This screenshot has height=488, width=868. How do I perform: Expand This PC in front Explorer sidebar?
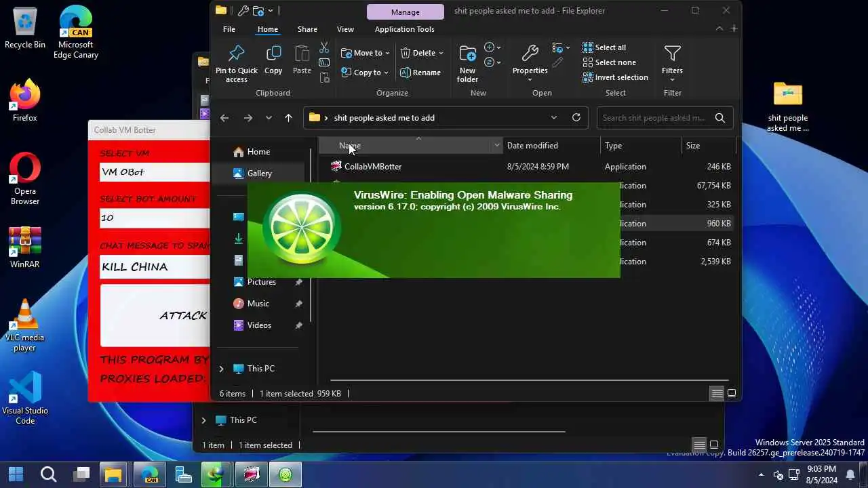[221, 369]
